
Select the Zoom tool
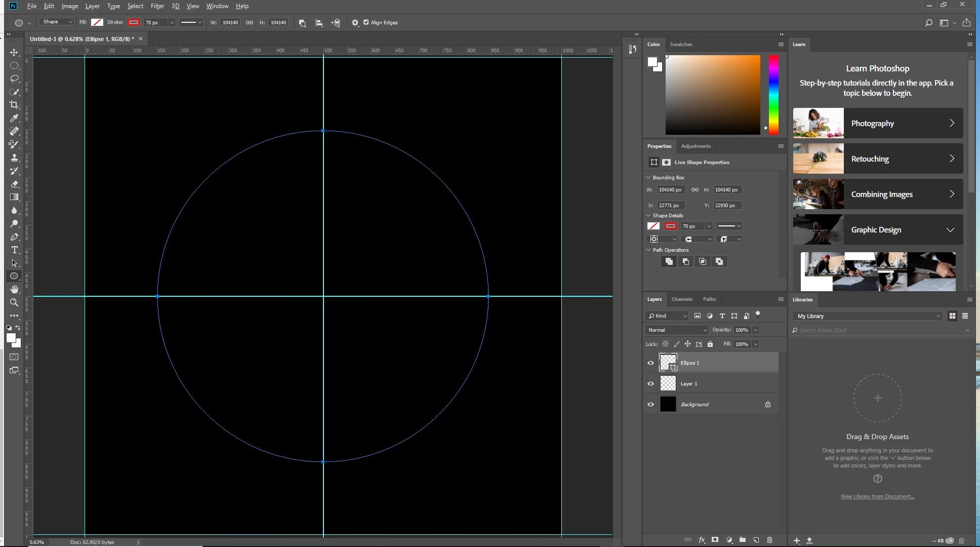(14, 302)
